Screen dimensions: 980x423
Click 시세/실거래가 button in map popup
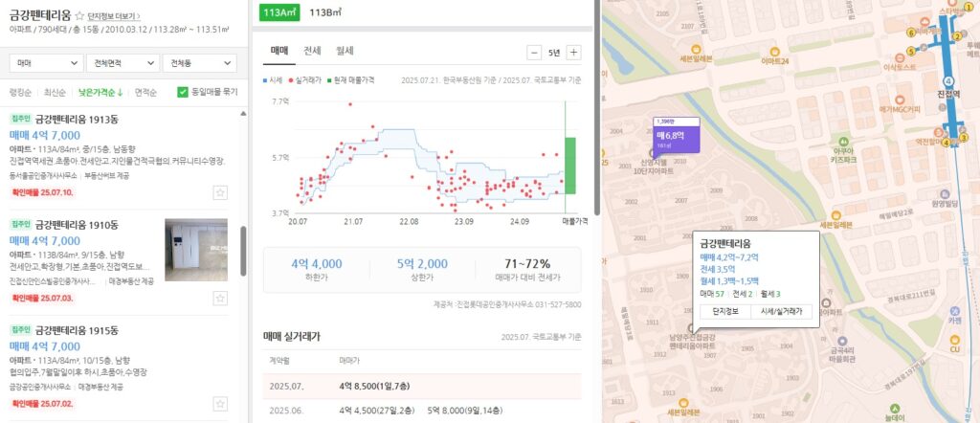click(781, 312)
